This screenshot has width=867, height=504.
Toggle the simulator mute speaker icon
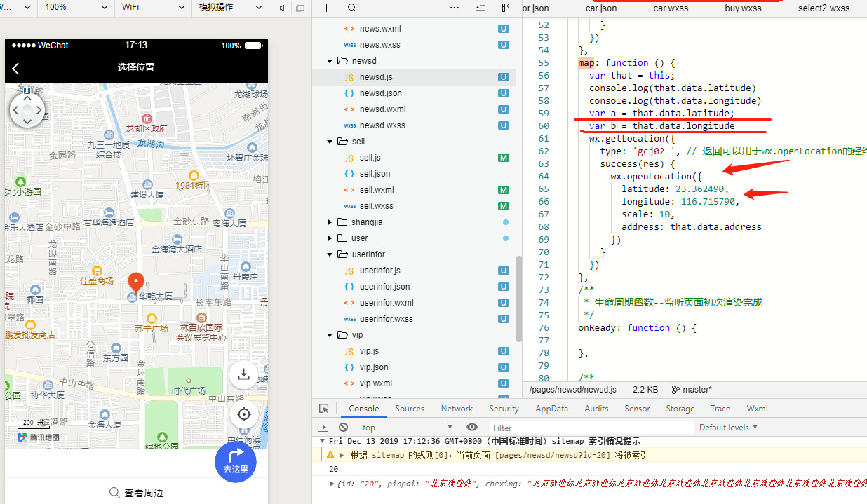point(282,8)
